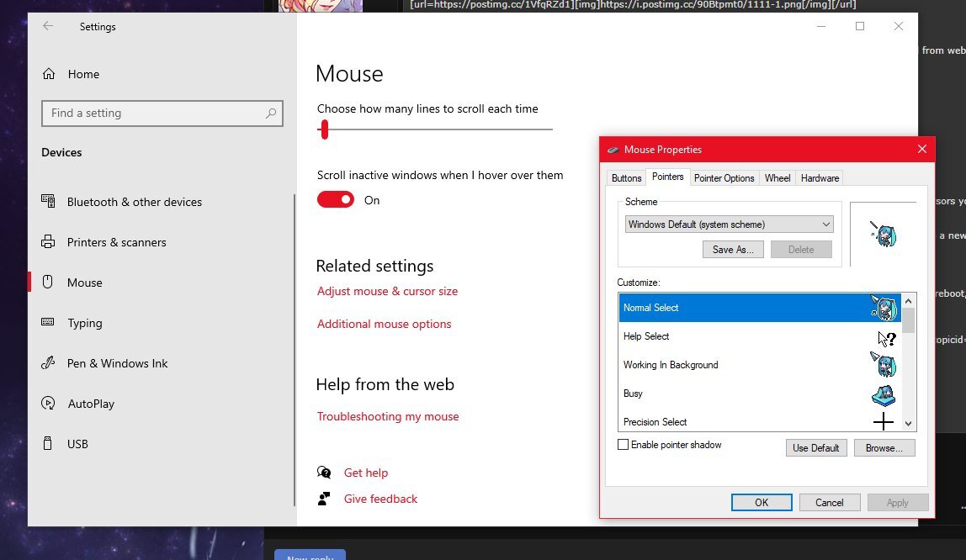Click the Browse button for cursors
Image resolution: width=966 pixels, height=560 pixels.
[884, 447]
